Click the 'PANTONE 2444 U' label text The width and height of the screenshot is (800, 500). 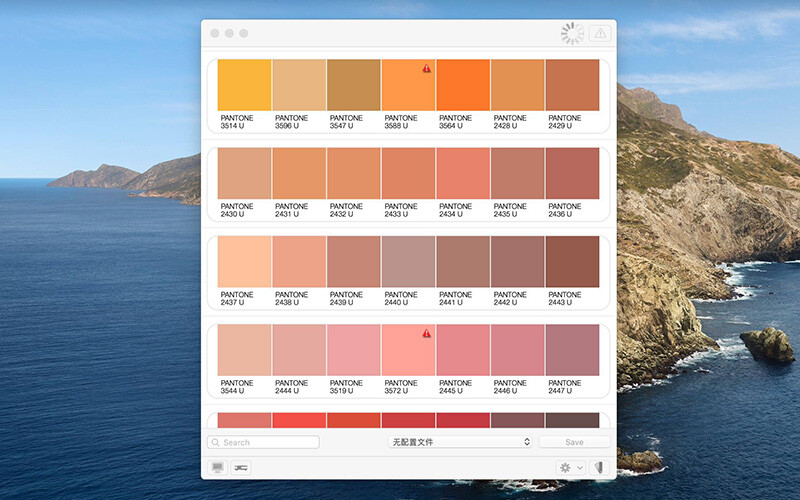coord(291,387)
